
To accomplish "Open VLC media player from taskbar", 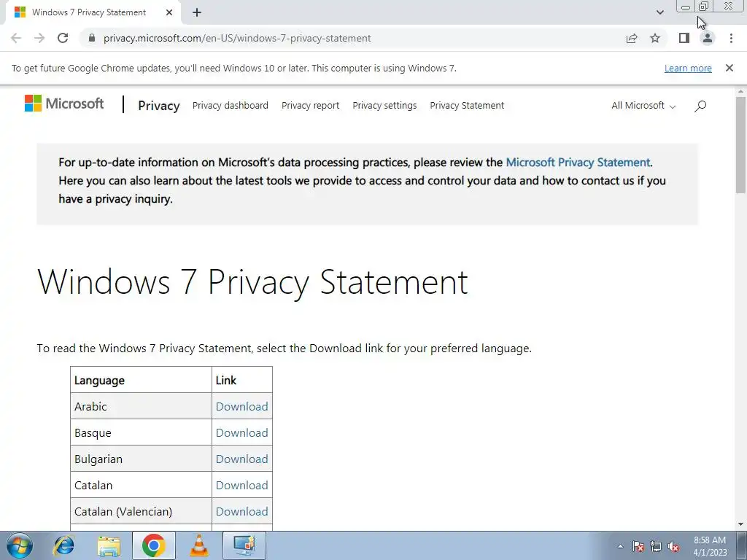I will [198, 545].
